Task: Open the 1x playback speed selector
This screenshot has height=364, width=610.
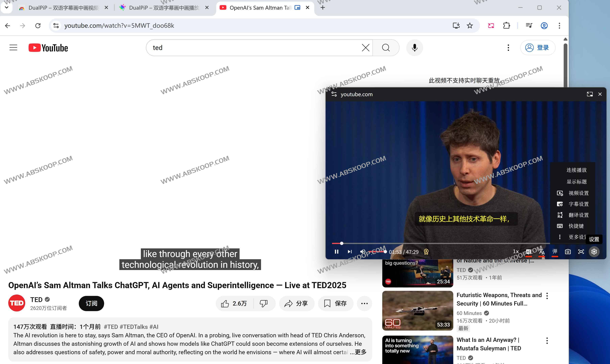Action: [516, 252]
